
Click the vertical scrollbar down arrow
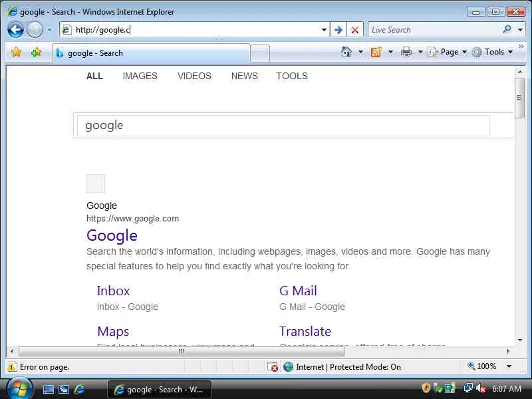pos(520,340)
